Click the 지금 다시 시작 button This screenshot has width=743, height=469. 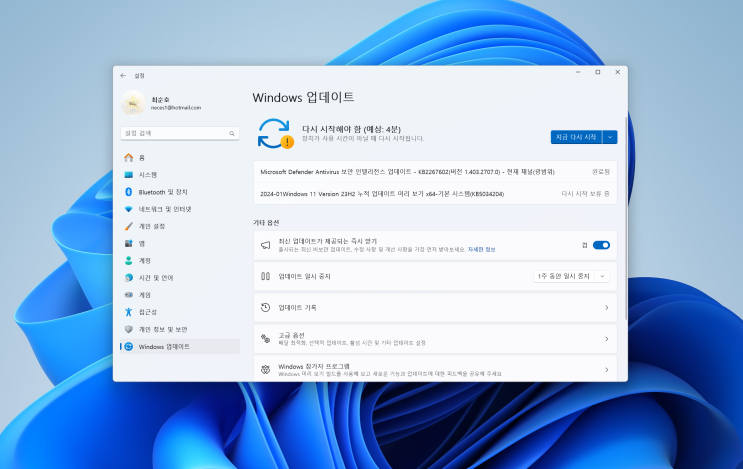point(576,137)
